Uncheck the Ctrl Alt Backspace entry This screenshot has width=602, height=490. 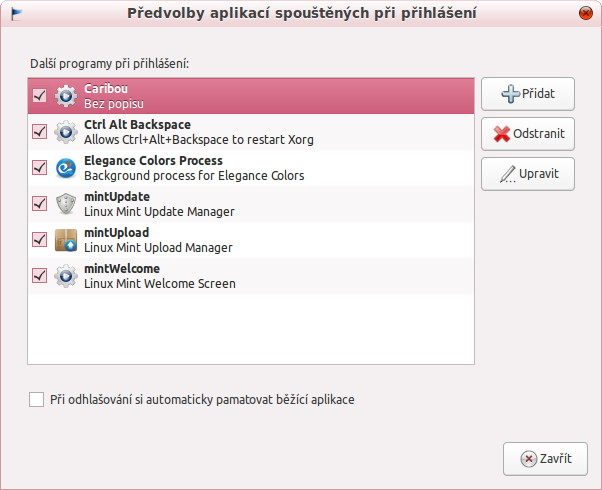(39, 131)
